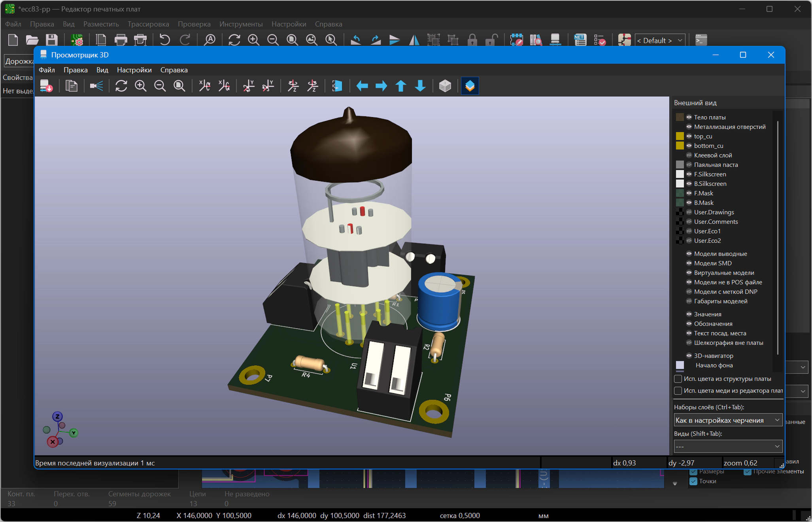Viewport: 812px width, 522px height.
Task: Open the Настройки menu in 3D viewer
Action: pyautogui.click(x=134, y=70)
